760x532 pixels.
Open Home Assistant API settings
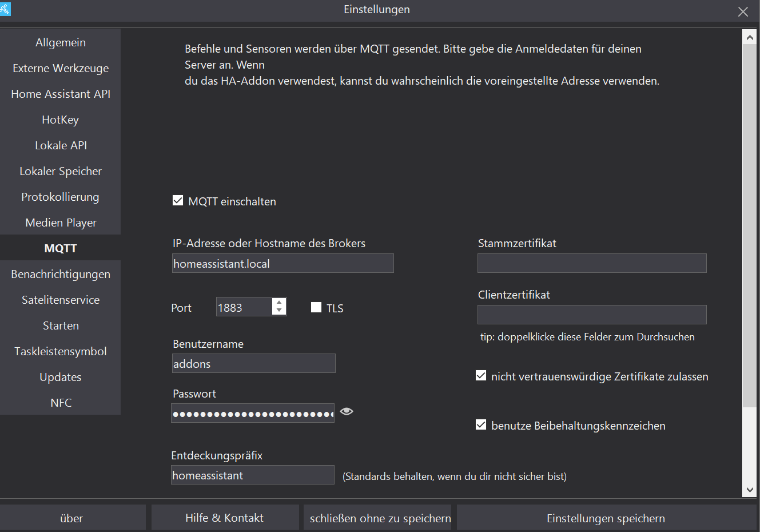point(61,94)
